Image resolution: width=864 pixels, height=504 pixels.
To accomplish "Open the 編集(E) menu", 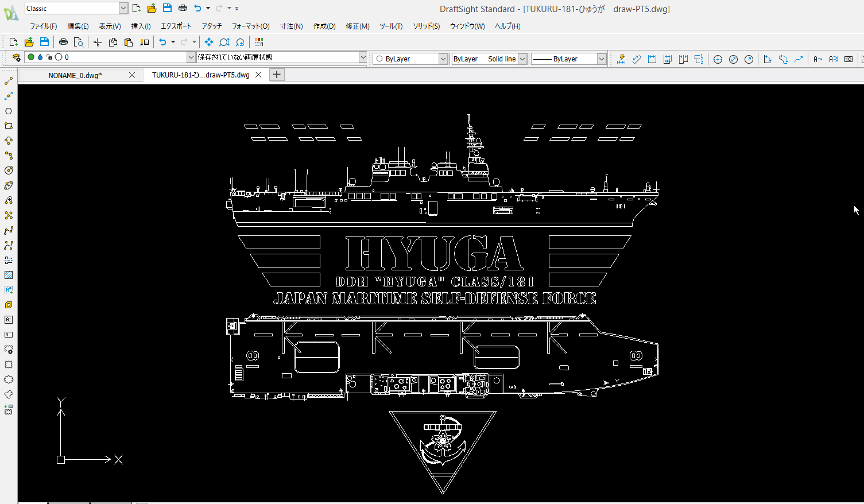I will [78, 26].
